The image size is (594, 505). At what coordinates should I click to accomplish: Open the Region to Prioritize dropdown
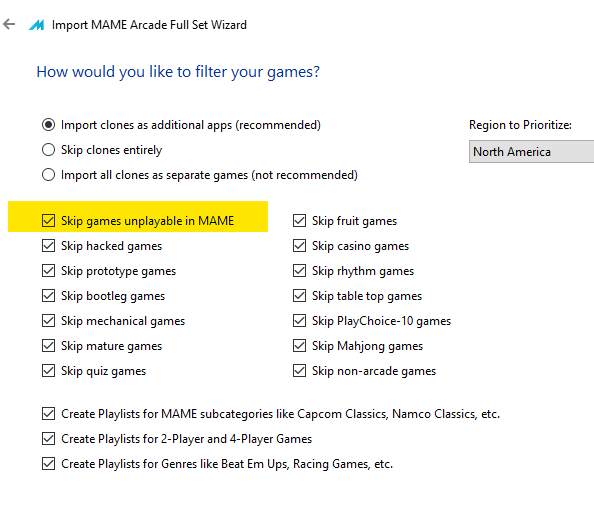(x=531, y=152)
